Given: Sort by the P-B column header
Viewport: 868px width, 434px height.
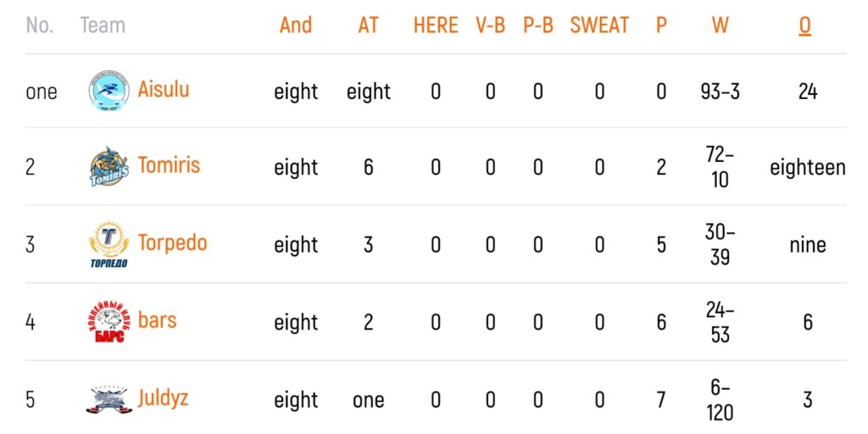Looking at the screenshot, I should pos(538,25).
